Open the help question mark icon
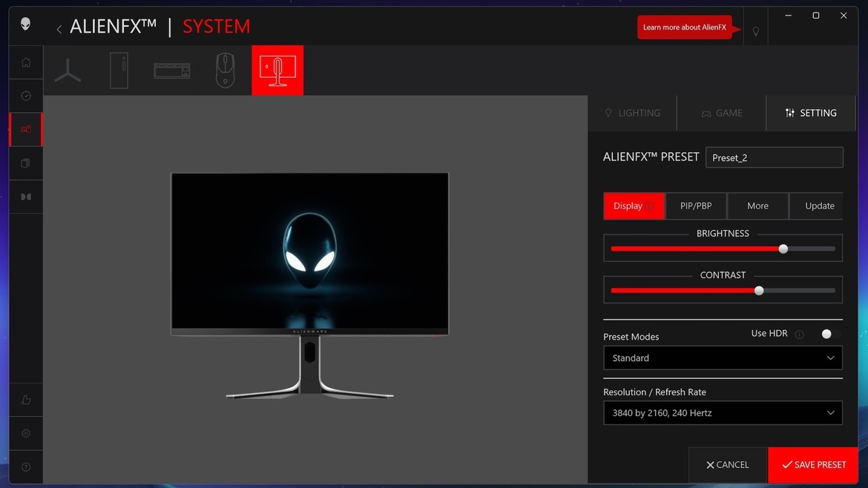 pos(26,467)
